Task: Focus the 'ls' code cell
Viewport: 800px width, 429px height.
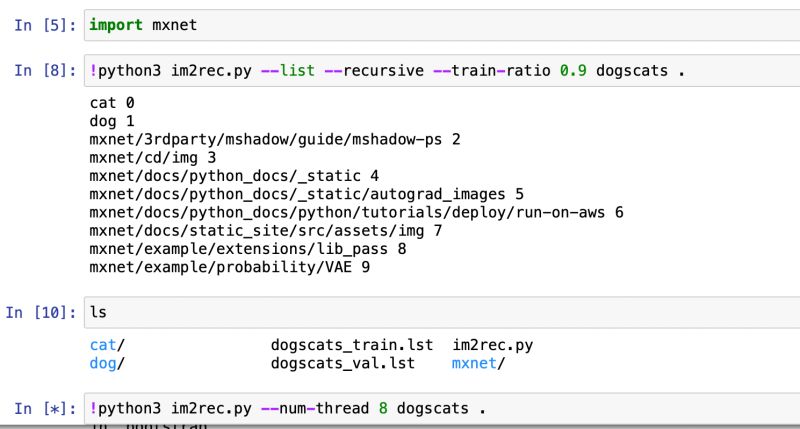Action: click(x=442, y=312)
